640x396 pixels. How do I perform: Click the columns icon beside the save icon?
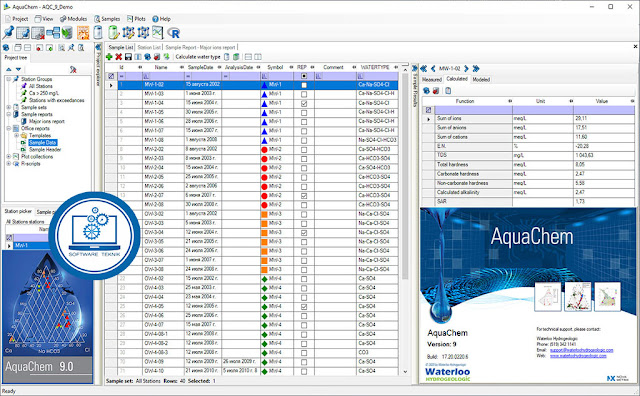pos(138,57)
